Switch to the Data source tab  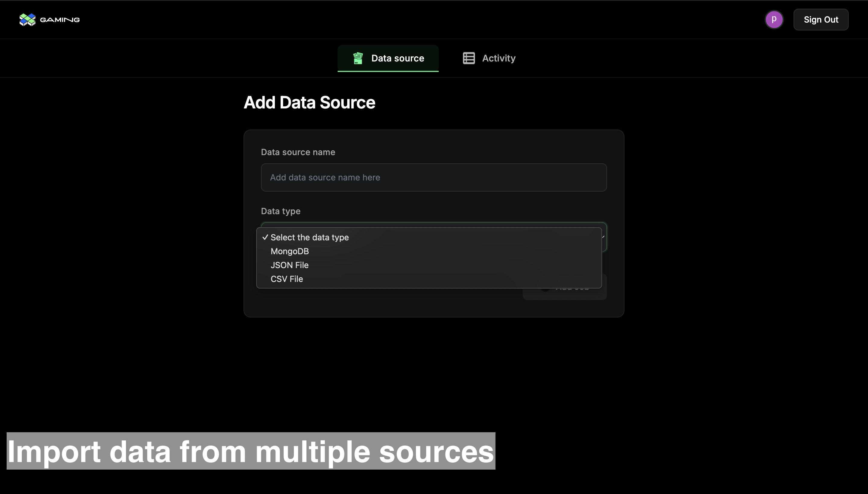coord(397,58)
